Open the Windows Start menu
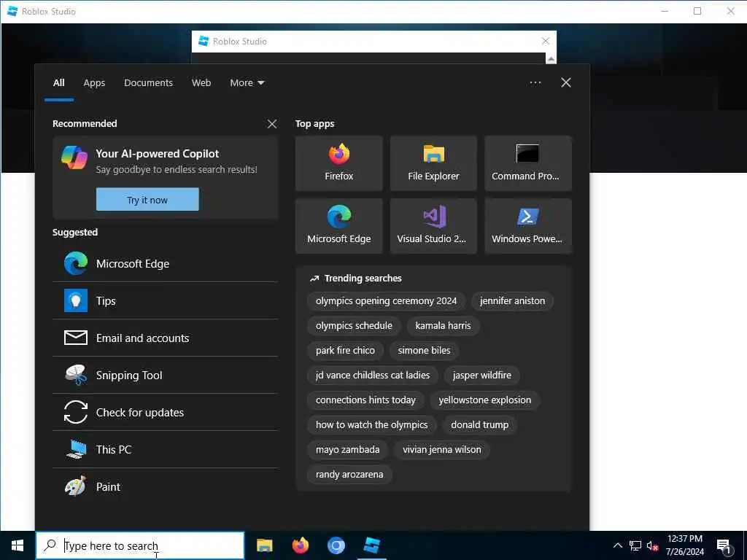This screenshot has width=747, height=560. (18, 545)
